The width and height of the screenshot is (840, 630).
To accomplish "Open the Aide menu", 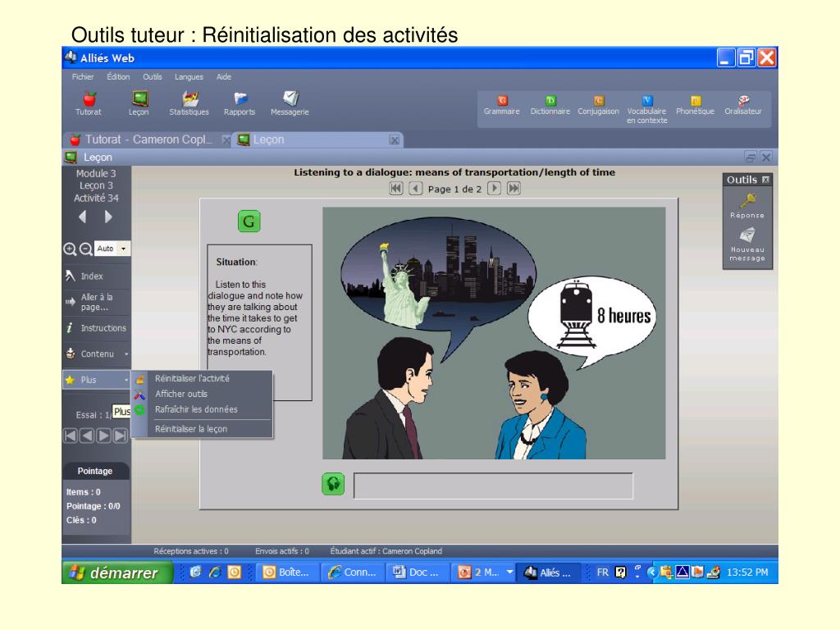I will [x=224, y=77].
